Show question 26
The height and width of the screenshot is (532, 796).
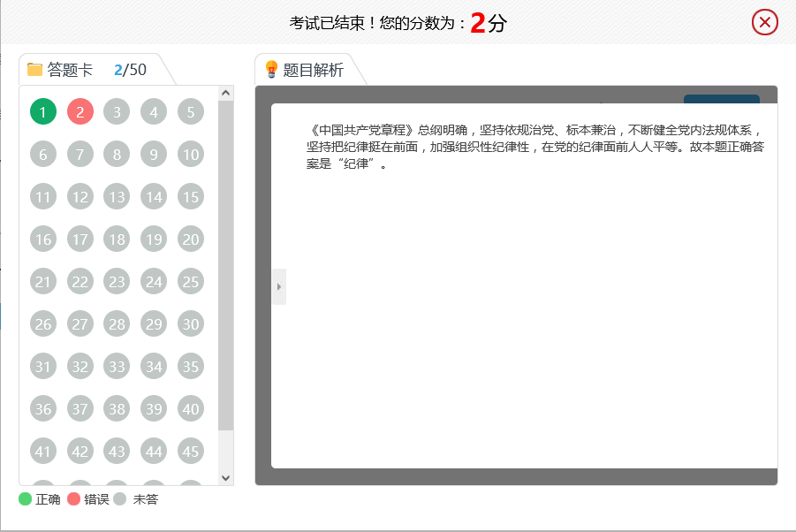click(x=43, y=323)
